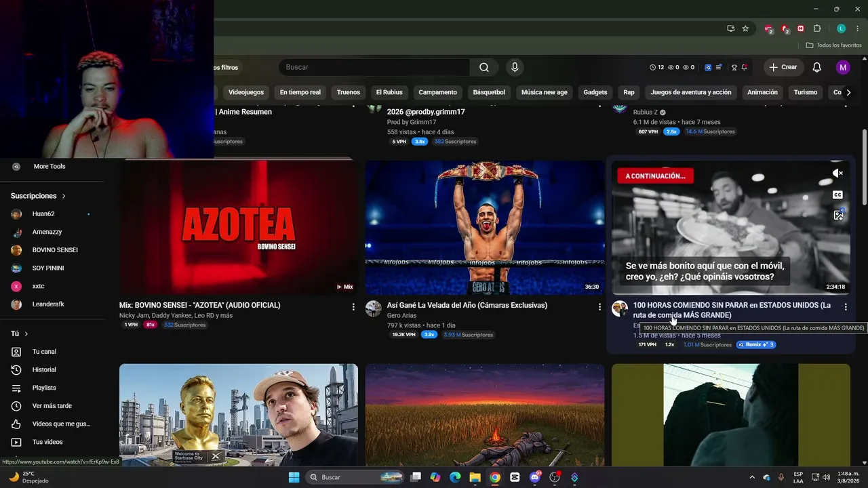Open the Playlists icon in sidebar

point(16,388)
